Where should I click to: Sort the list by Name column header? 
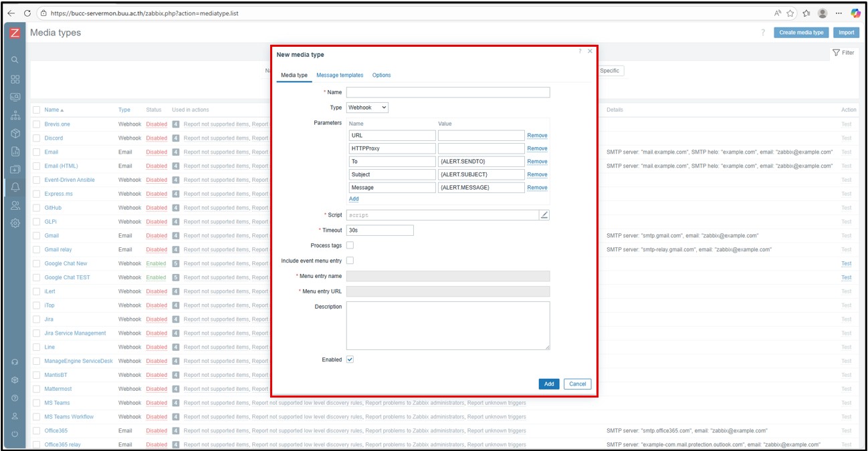click(x=53, y=110)
